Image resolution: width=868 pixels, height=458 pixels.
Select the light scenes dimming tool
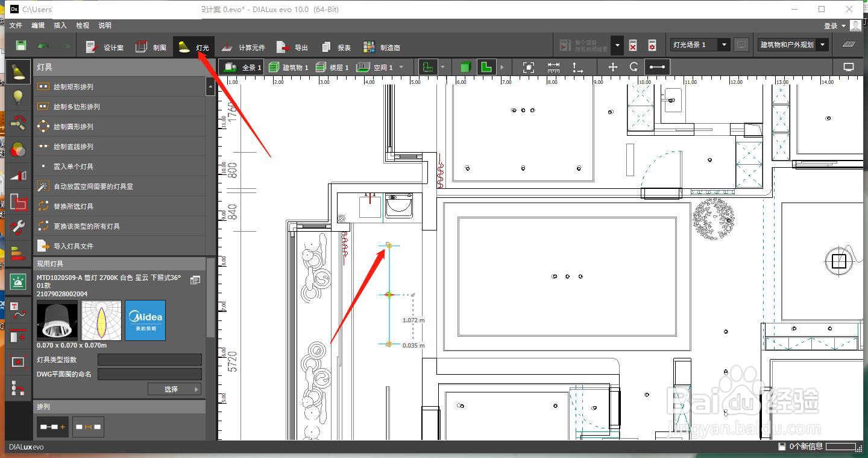pyautogui.click(x=18, y=176)
